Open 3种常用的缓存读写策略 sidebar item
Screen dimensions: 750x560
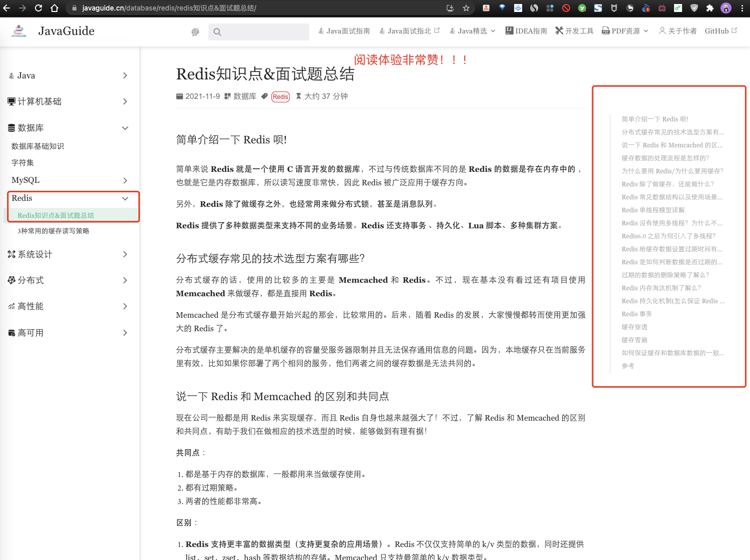pyautogui.click(x=53, y=231)
